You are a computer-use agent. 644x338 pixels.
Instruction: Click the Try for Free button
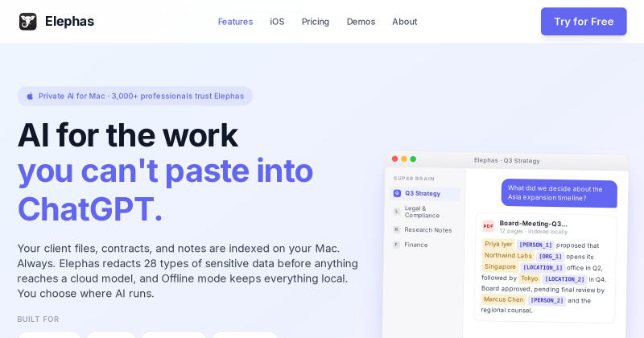click(584, 22)
